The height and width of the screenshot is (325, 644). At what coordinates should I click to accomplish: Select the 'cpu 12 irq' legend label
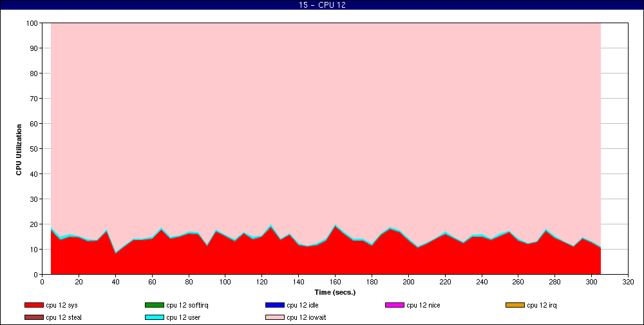(542, 306)
